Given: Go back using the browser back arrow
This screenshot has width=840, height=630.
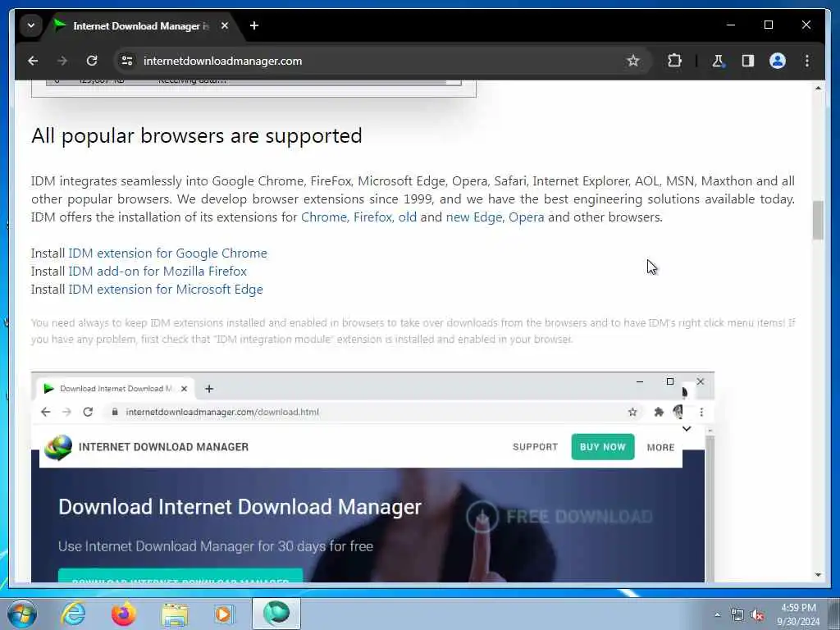Looking at the screenshot, I should 33,61.
